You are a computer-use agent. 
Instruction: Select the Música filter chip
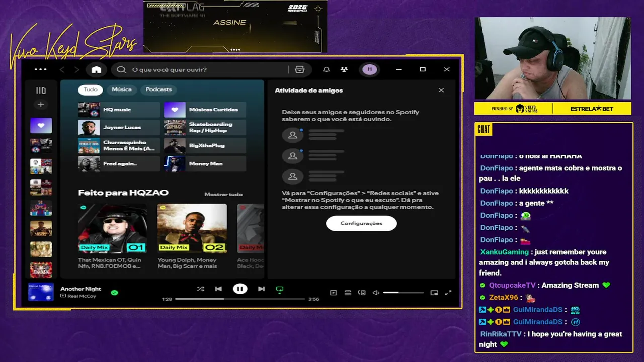pos(122,89)
